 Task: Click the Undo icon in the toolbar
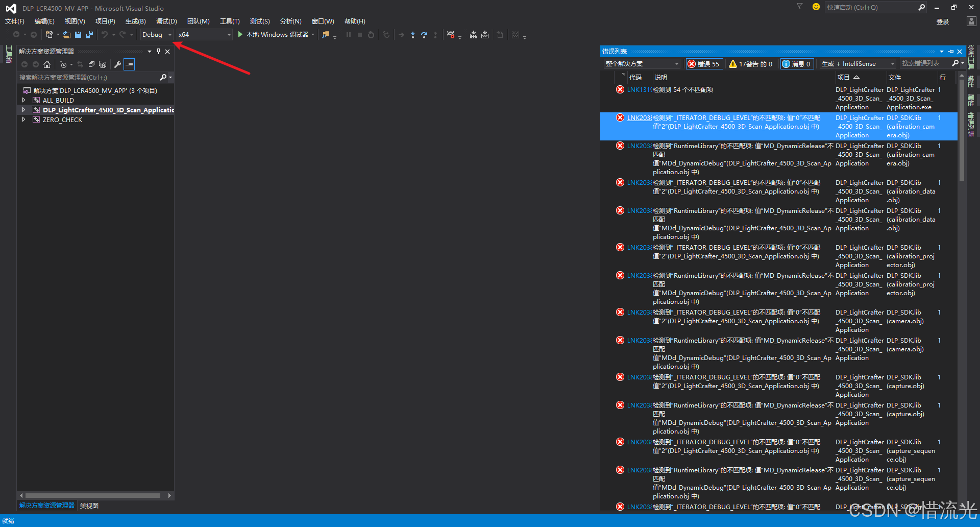104,35
